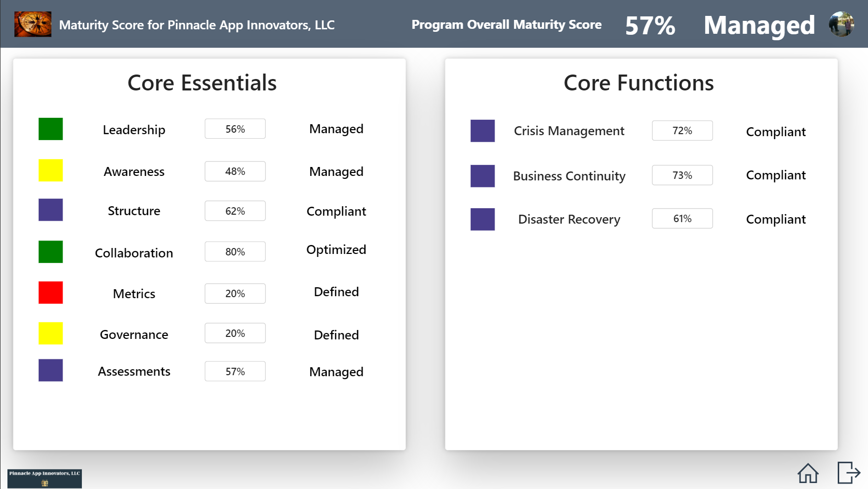The height and width of the screenshot is (489, 868).
Task: Click the exit/logout icon
Action: pos(848,473)
